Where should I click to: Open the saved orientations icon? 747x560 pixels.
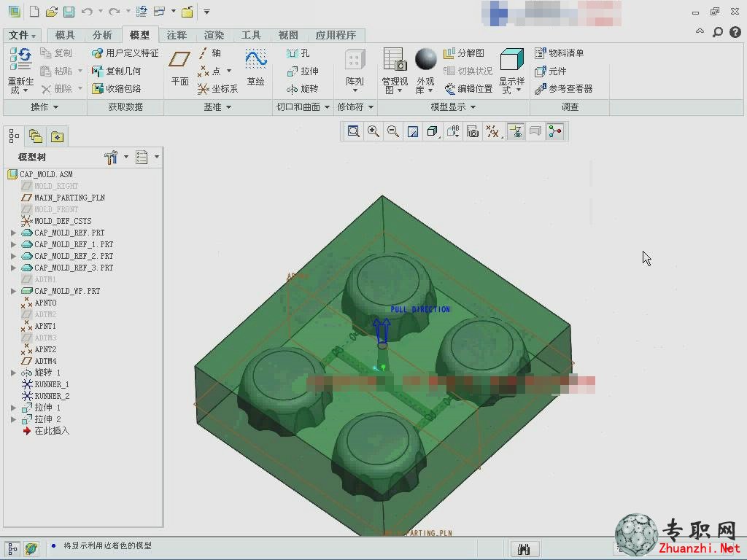(x=453, y=131)
